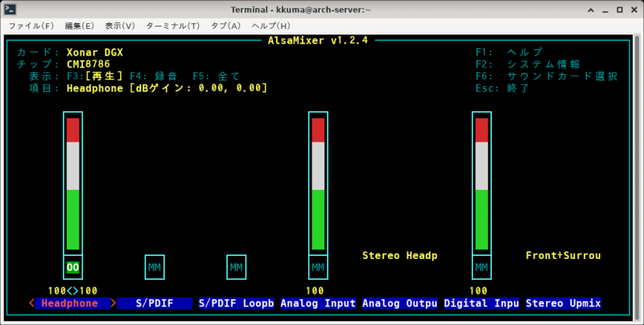Click the Digital Input volume bar

(481, 183)
